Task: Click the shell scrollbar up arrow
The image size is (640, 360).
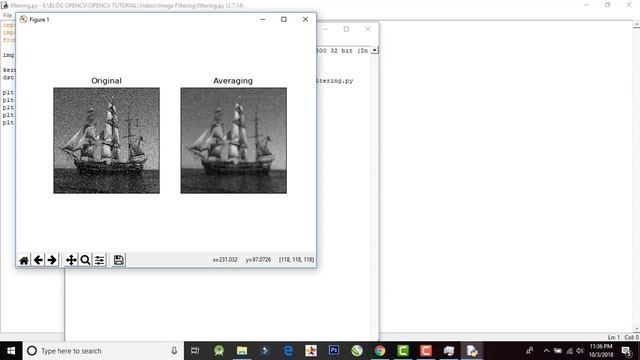Action: pos(374,50)
